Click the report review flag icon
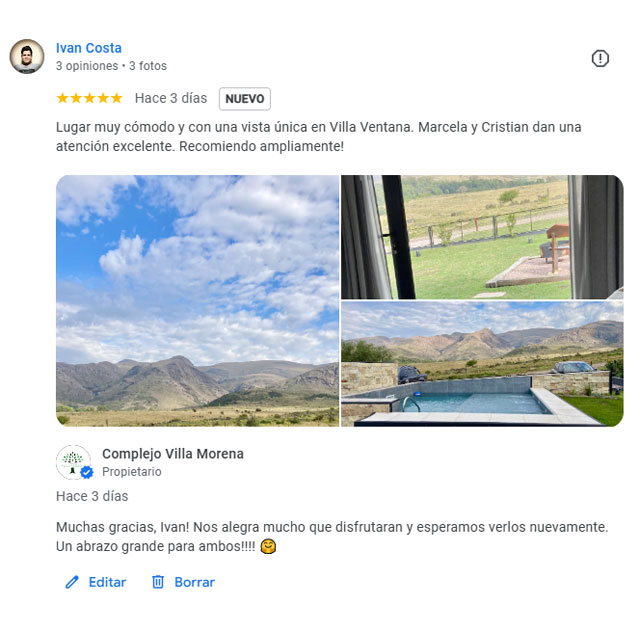 tap(600, 58)
